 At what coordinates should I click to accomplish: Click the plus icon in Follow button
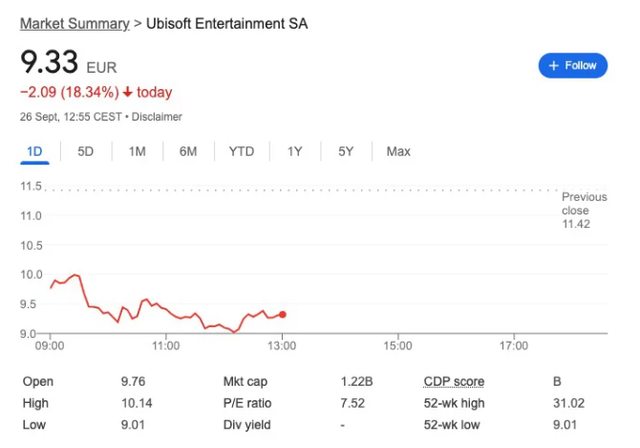pyautogui.click(x=555, y=65)
